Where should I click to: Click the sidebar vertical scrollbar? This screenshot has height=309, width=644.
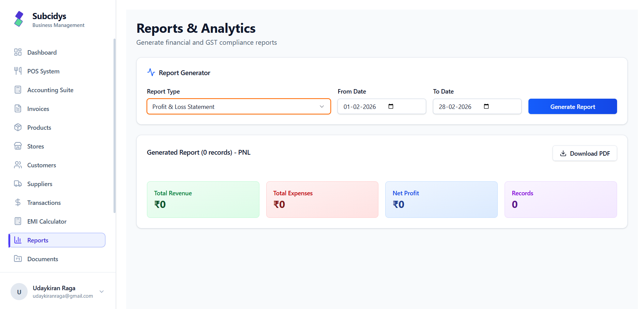point(115,126)
